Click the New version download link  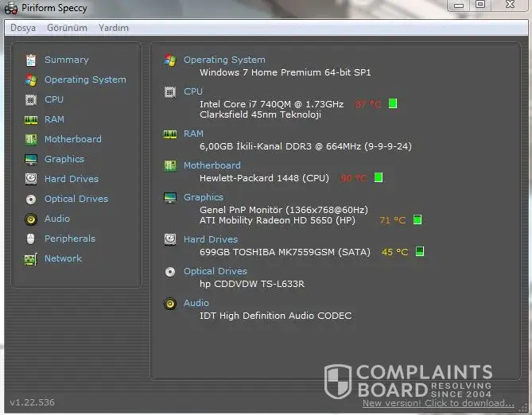[438, 403]
